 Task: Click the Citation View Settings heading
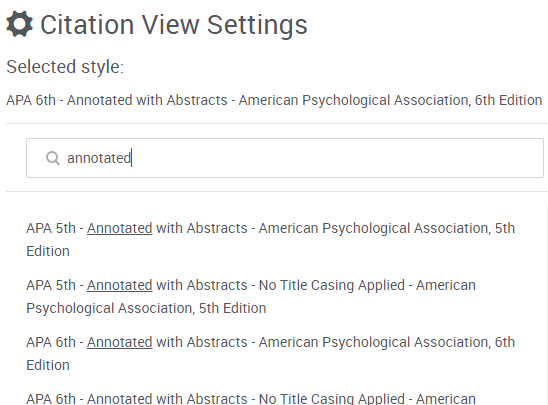(174, 24)
